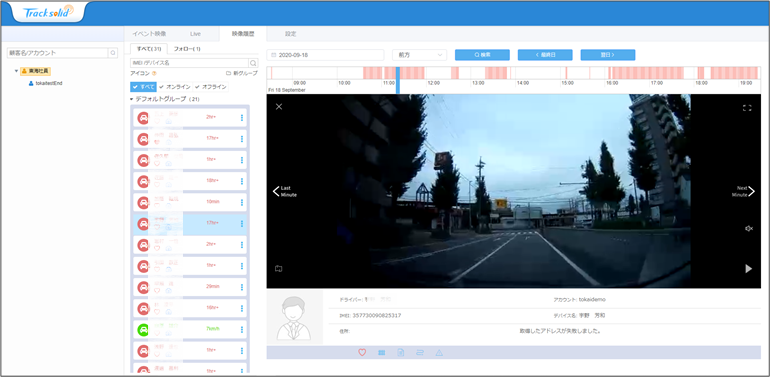Enter fullscreen video mode
The height and width of the screenshot is (377, 770).
coord(747,108)
